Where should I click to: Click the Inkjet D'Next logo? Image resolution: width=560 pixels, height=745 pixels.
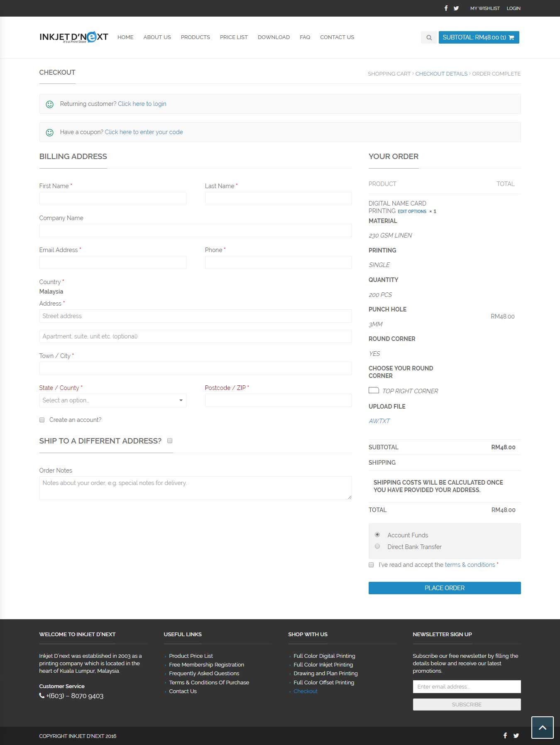[73, 37]
